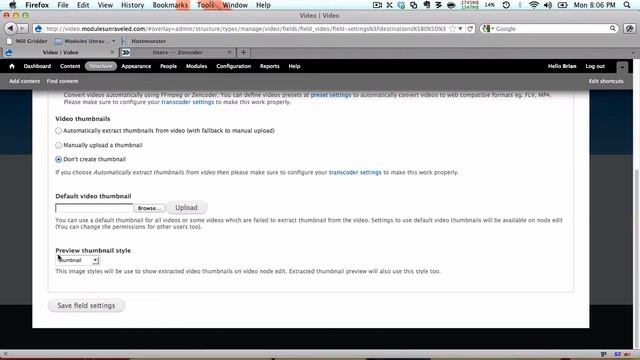Open the History menu
The width and height of the screenshot is (640, 360).
click(x=133, y=5)
